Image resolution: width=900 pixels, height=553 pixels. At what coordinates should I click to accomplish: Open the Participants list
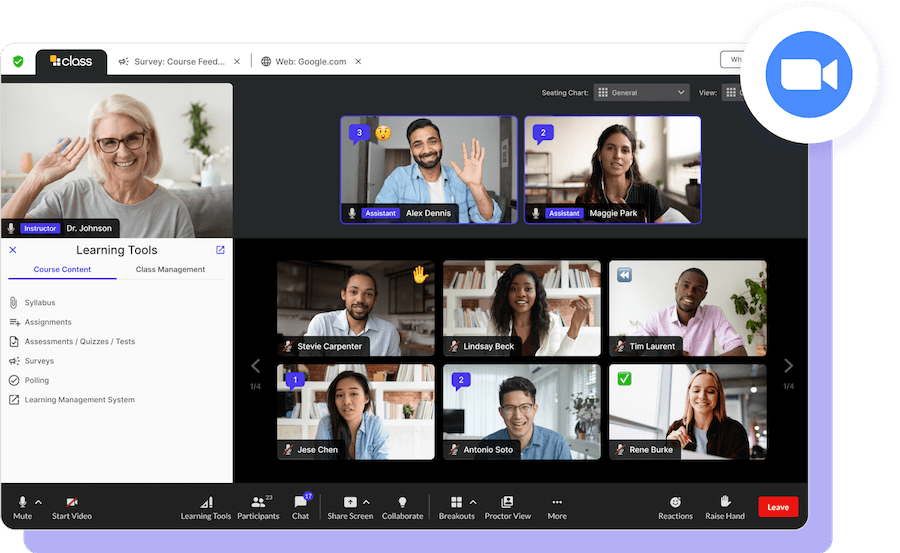(258, 503)
